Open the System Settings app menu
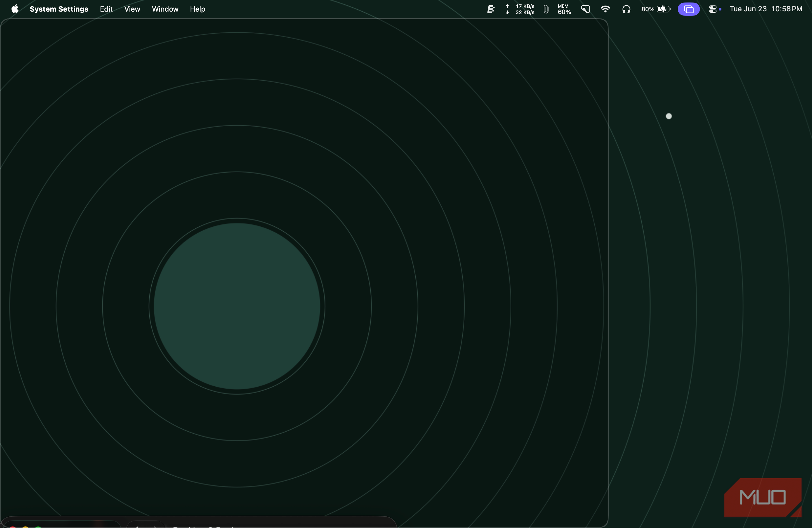The height and width of the screenshot is (528, 812). point(59,9)
